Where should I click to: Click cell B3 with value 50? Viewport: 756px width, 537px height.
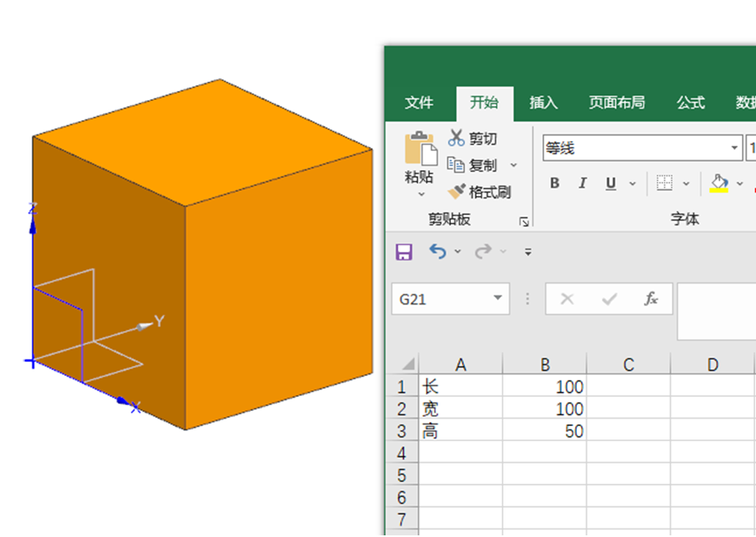pyautogui.click(x=544, y=431)
